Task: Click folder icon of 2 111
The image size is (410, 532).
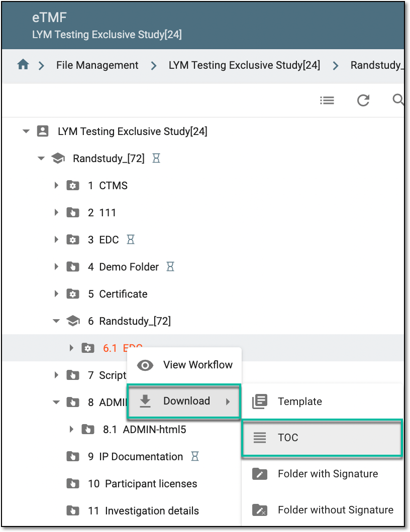Action: tap(73, 213)
